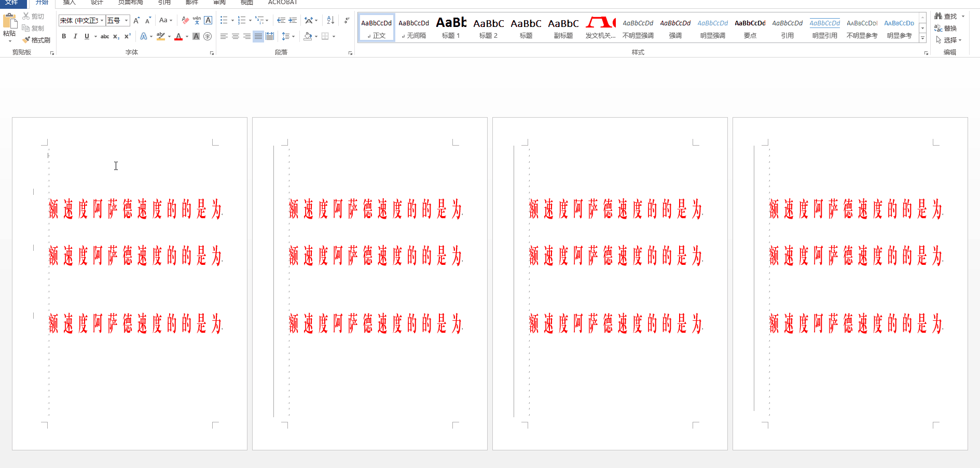Click the distributed alignment icon
The image size is (980, 468).
[x=270, y=36]
